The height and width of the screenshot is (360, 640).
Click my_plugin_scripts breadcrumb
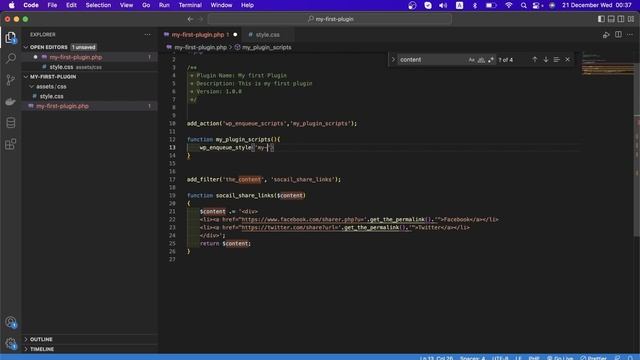[x=267, y=47]
